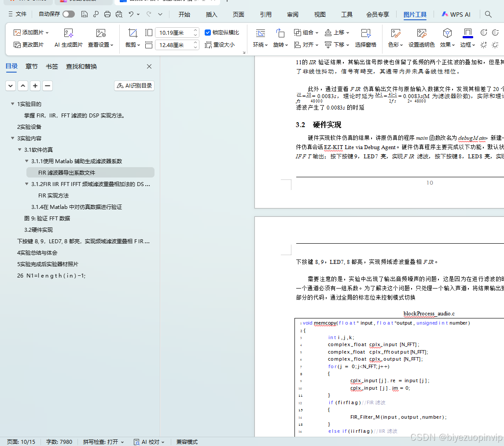The width and height of the screenshot is (504, 446).
Task: Open the 边框 border menu
Action: click(467, 38)
